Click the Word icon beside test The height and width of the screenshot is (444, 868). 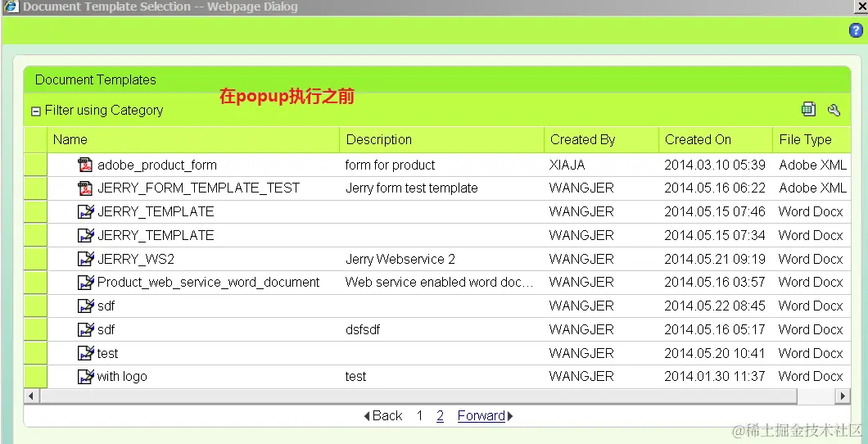tap(86, 352)
